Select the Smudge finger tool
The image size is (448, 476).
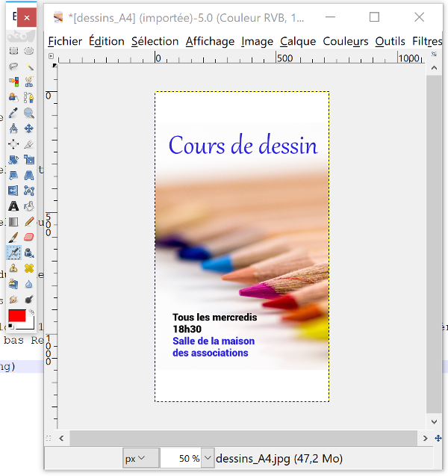(13, 300)
